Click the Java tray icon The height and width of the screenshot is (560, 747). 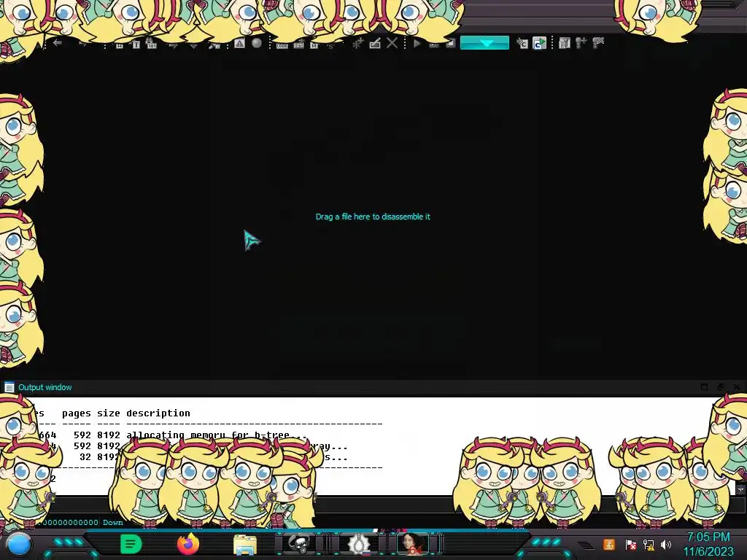point(609,544)
